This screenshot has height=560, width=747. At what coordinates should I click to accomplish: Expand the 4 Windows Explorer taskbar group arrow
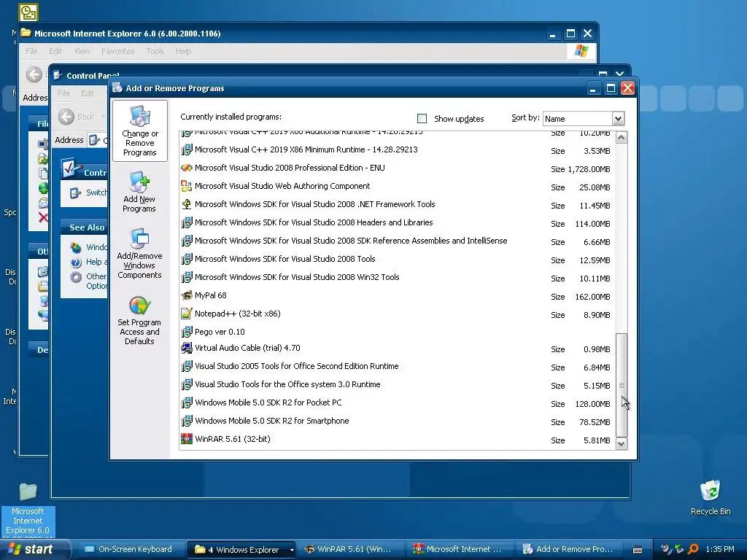292,550
